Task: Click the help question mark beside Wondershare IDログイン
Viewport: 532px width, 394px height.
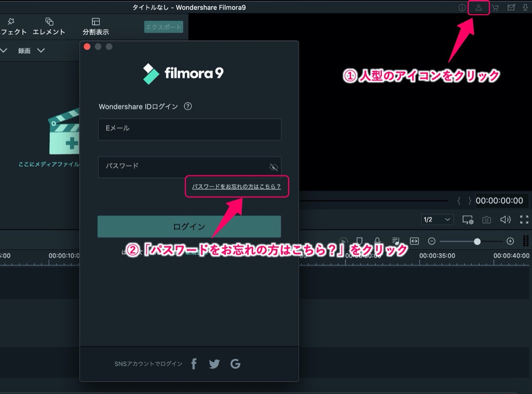Action: tap(188, 106)
